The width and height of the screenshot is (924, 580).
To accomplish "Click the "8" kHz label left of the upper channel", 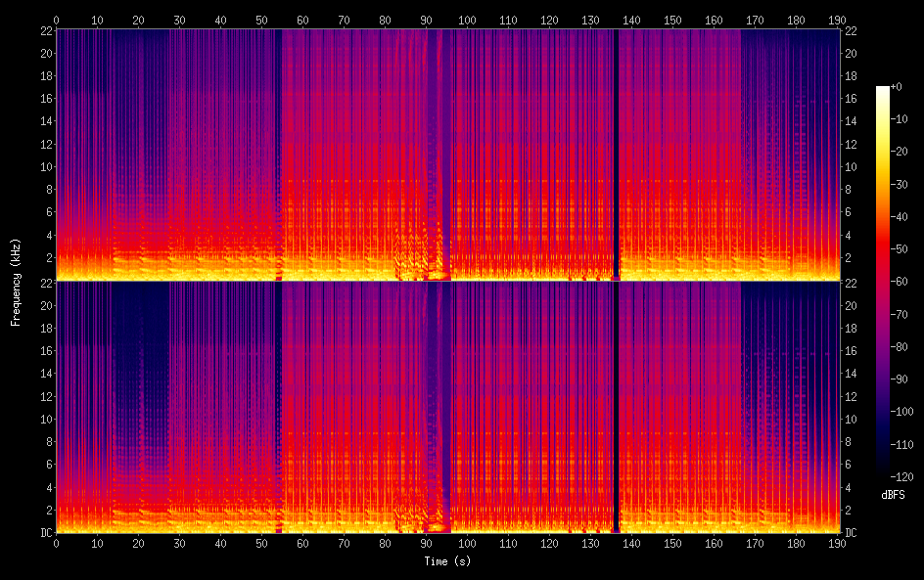I will point(47,190).
